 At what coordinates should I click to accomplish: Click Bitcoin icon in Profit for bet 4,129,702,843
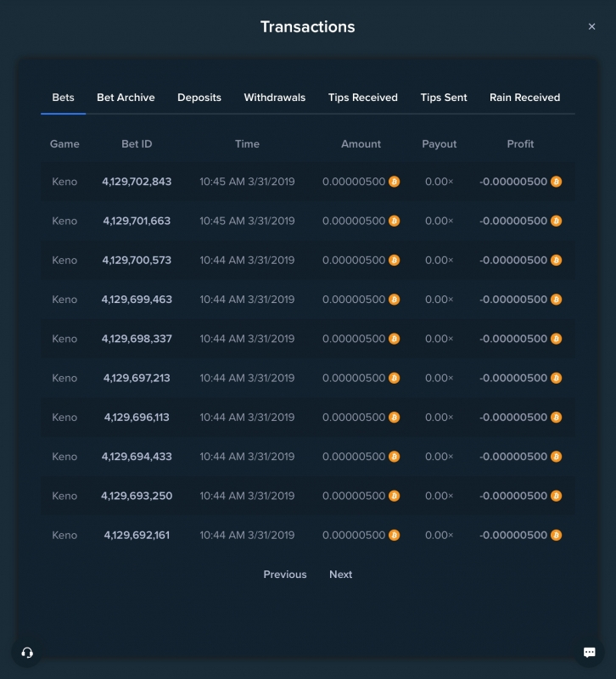point(557,182)
